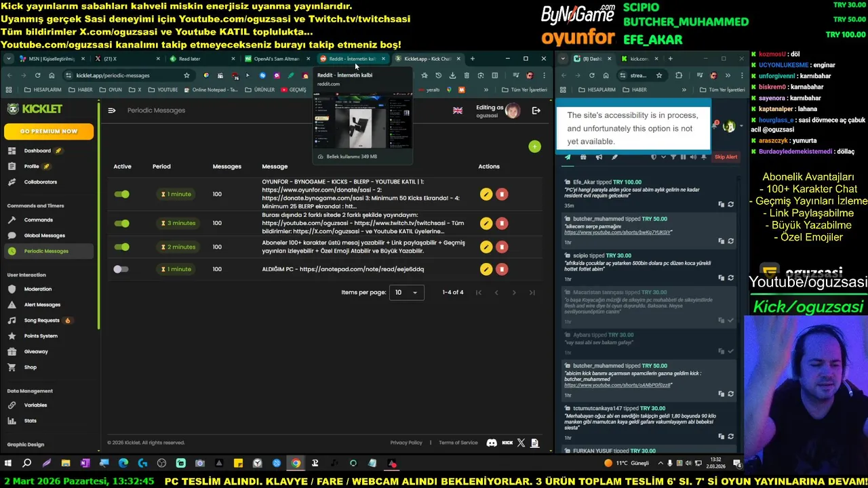Open Tüm Yer İşaretleri folder in Kicklet window
Viewport: 868px width, 488px height.
(x=524, y=89)
